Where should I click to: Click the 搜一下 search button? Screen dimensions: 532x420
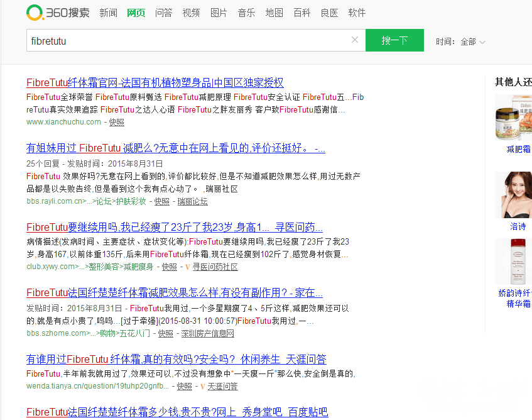(394, 40)
